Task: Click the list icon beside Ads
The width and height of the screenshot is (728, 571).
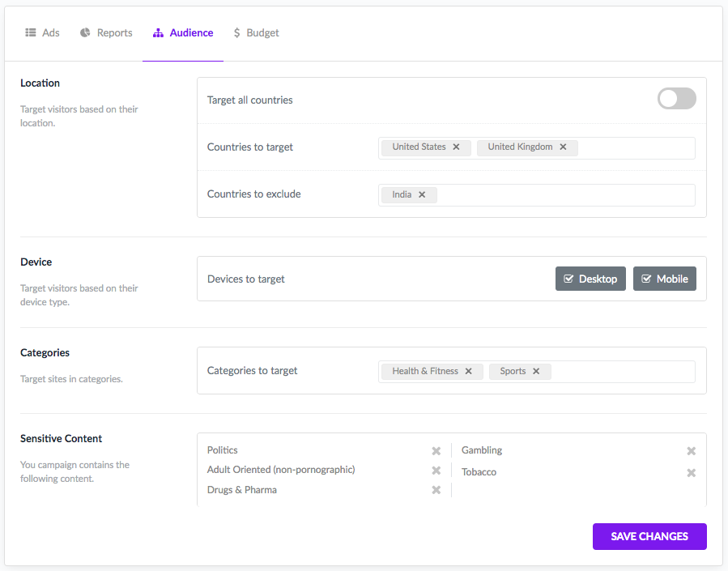Action: (x=31, y=32)
